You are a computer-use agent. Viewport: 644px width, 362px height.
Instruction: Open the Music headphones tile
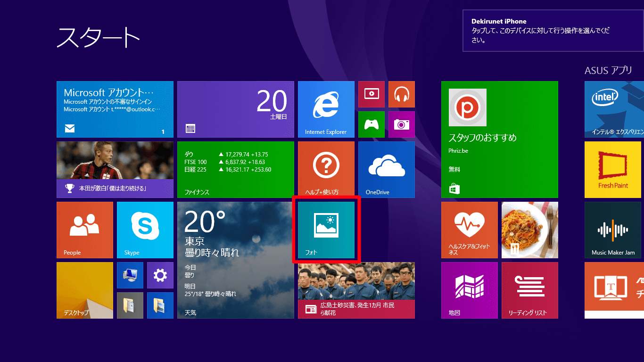pos(402,94)
